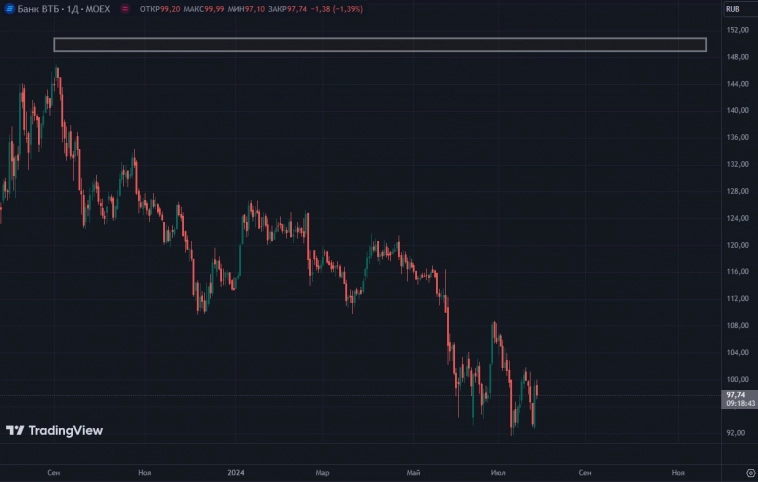Click the Ноя label preceding 2024
The width and height of the screenshot is (758, 482).
[x=145, y=472]
